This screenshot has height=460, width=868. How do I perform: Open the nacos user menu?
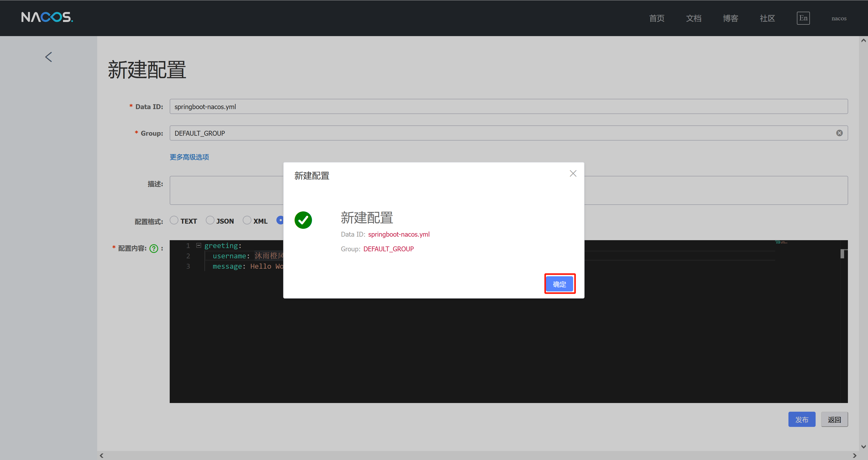click(838, 18)
